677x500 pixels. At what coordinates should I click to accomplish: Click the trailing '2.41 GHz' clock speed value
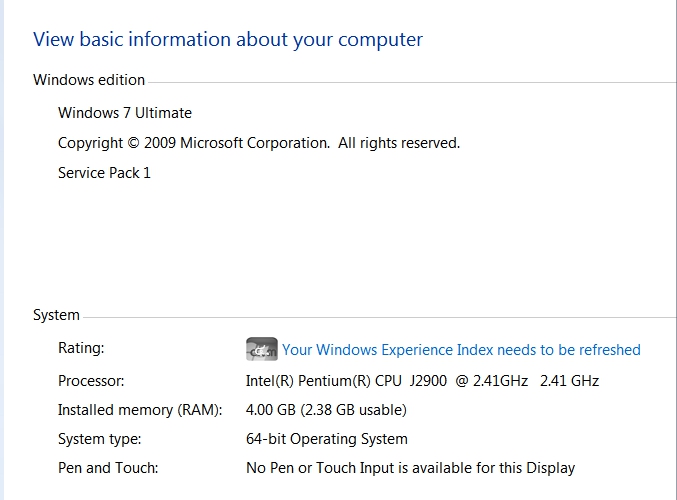[x=569, y=381]
